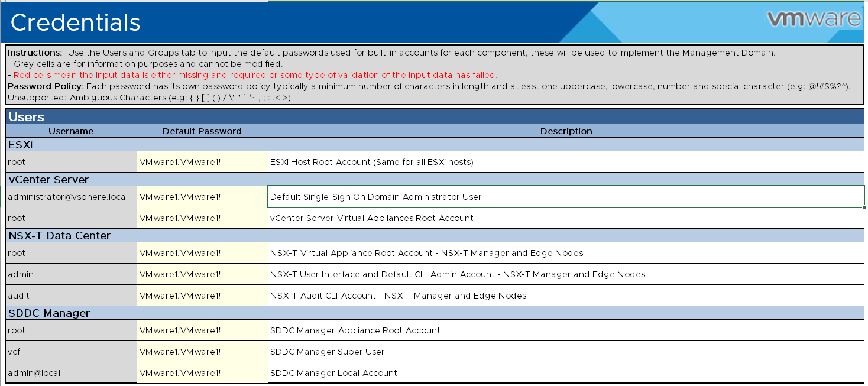This screenshot has width=868, height=386.
Task: Select the SDDC Manager Local Account description
Action: [566, 373]
